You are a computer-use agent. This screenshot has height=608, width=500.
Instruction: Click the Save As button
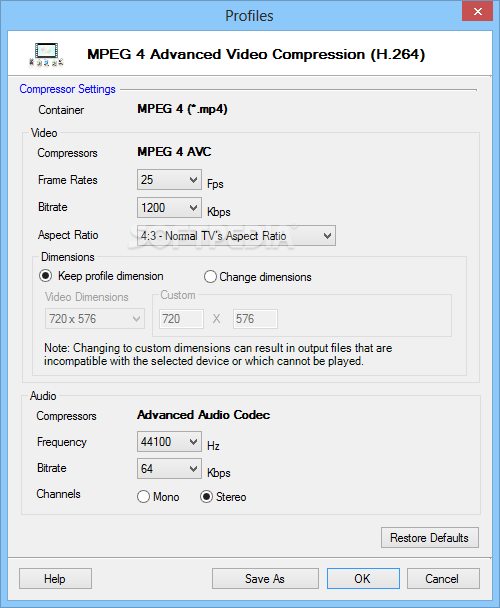click(x=265, y=579)
